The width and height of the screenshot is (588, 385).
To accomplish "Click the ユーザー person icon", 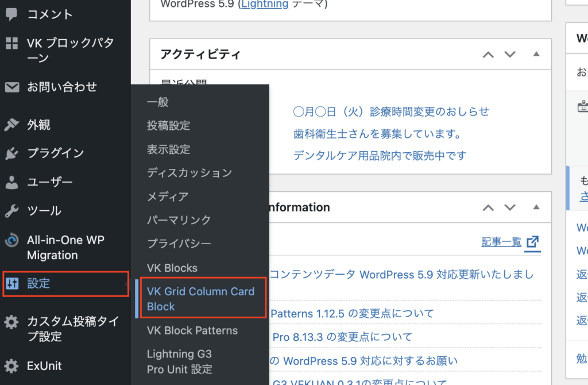I will [x=11, y=182].
